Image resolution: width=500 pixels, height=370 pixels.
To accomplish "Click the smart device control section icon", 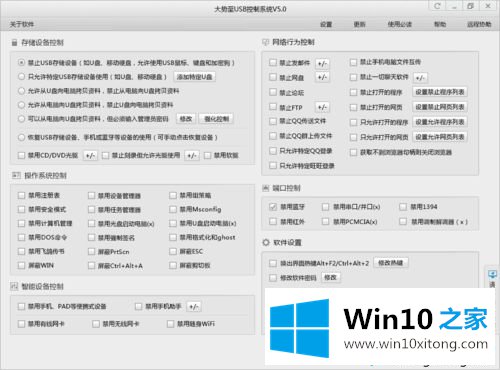I will tap(14, 286).
